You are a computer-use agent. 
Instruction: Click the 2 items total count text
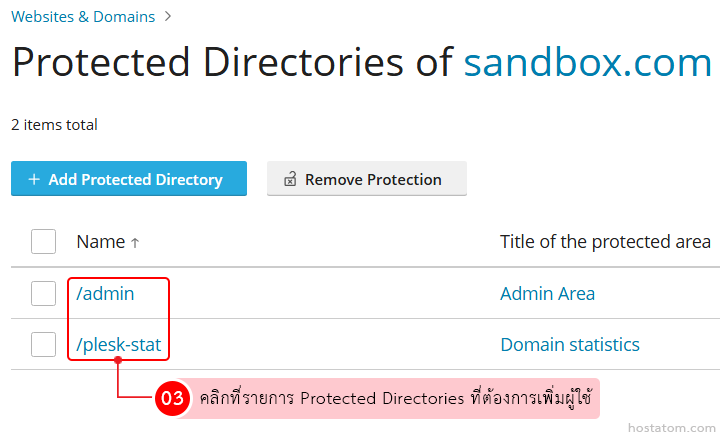click(54, 125)
